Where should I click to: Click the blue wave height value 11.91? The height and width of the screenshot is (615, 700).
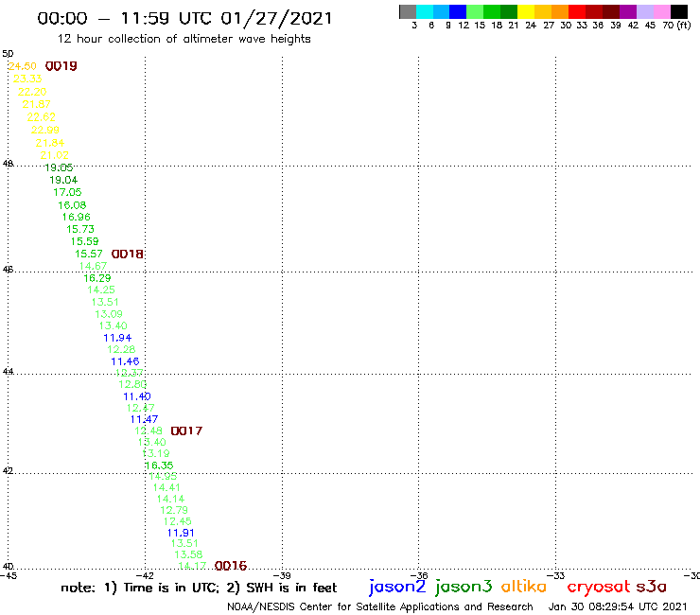[x=181, y=534]
